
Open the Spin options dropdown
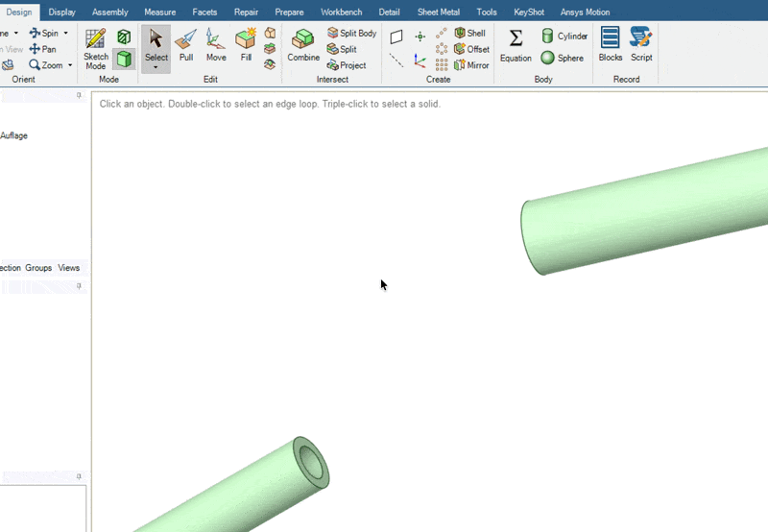point(65,34)
